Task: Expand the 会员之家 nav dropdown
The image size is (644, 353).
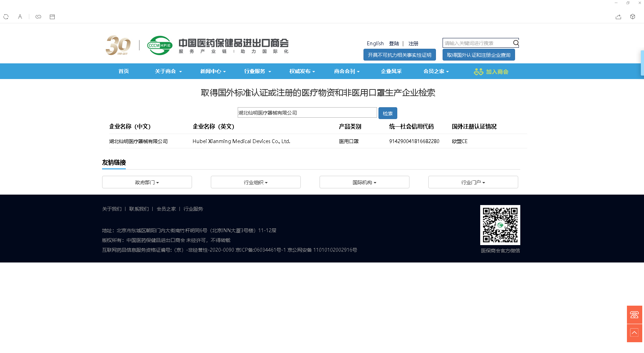Action: tap(436, 71)
